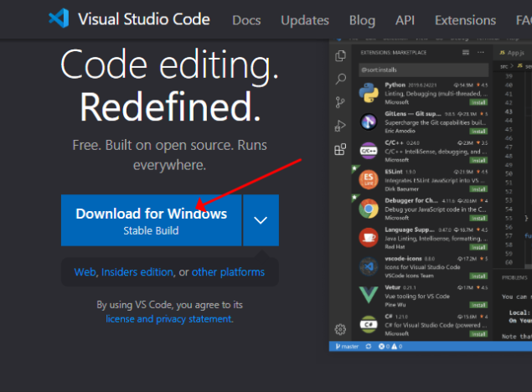Click the extensions filter list icon
Viewport: 532px width, 392px height.
(x=466, y=52)
